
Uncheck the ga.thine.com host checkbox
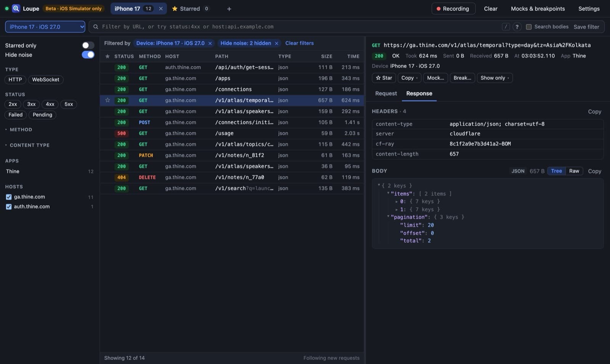click(x=9, y=197)
